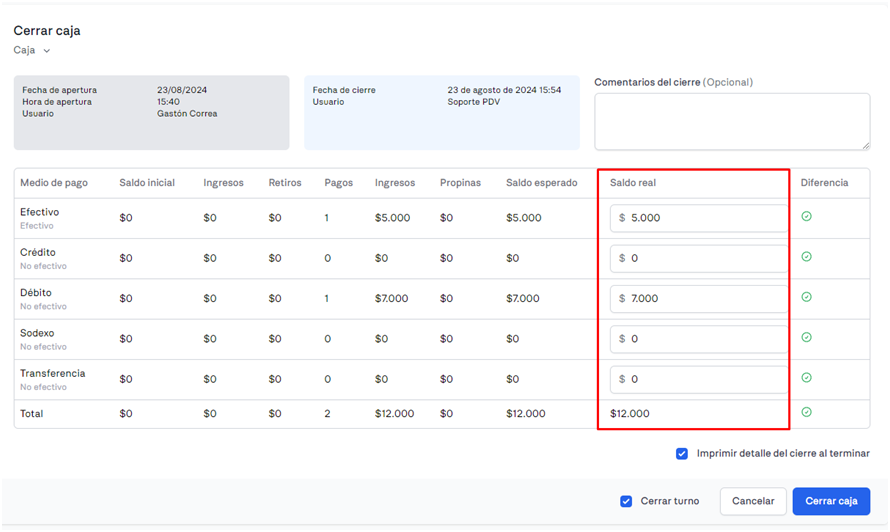890x532 pixels.
Task: Click the Cerrar caja button
Action: coord(831,501)
